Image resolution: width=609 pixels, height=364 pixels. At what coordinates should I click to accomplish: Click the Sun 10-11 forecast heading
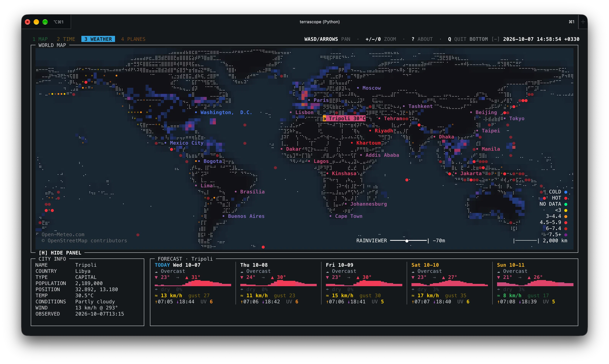click(511, 265)
